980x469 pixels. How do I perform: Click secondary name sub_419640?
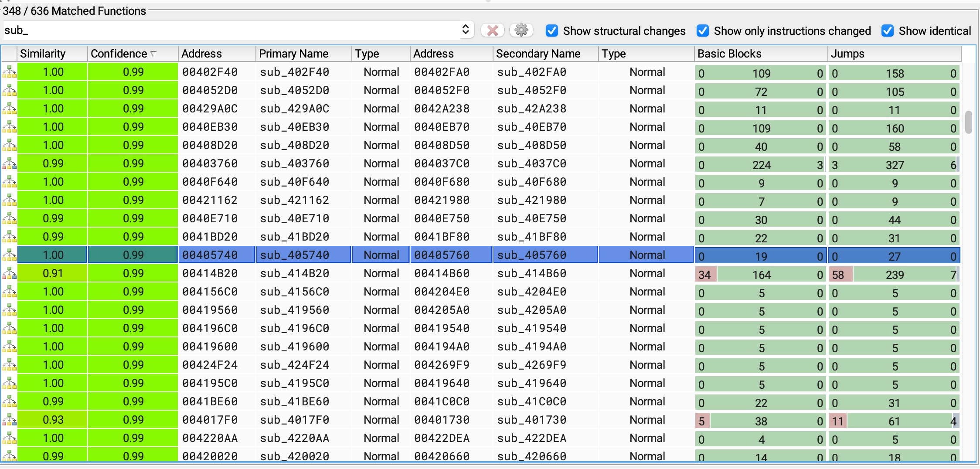point(531,383)
